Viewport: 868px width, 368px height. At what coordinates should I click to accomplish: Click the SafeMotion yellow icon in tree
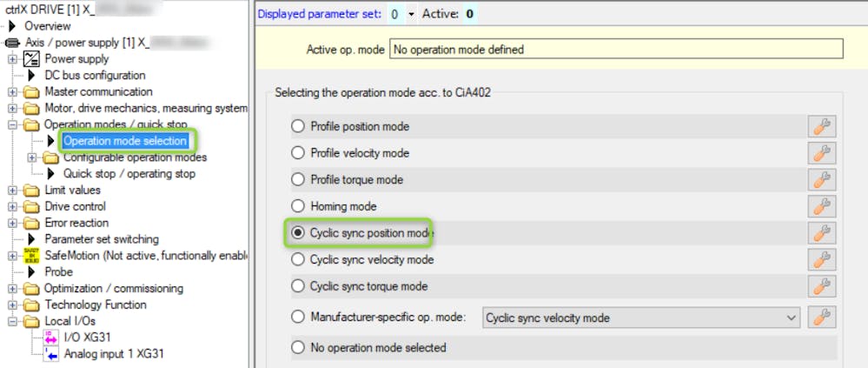click(x=32, y=256)
